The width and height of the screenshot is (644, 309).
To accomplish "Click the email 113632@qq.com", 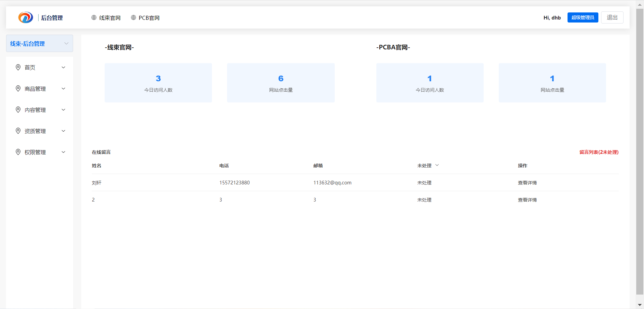I will click(x=332, y=183).
